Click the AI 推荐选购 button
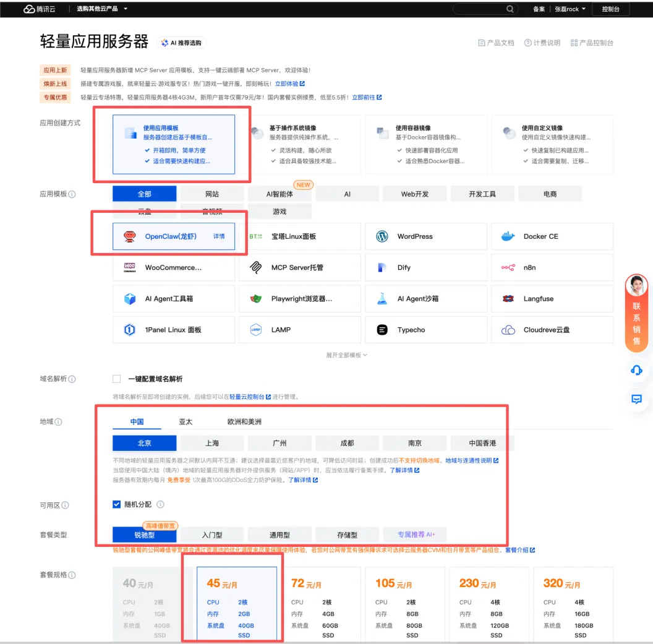Image resolution: width=653 pixels, height=644 pixels. (x=182, y=43)
